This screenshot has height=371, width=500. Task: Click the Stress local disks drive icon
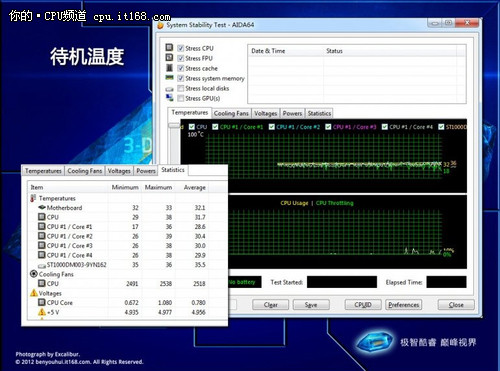click(x=170, y=89)
